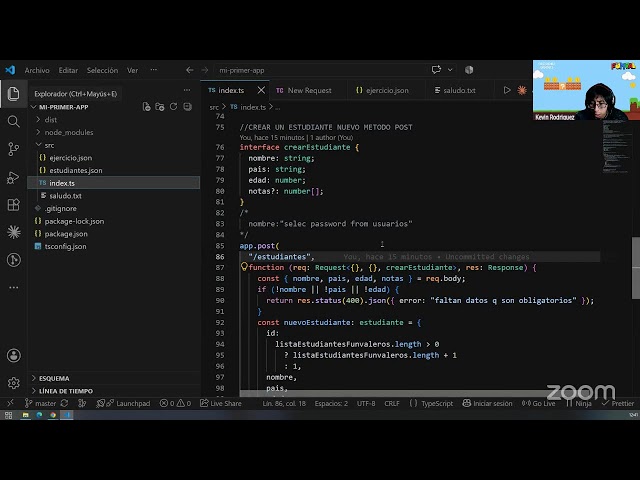Click Lín. 86, col. 18 cursor position
The width and height of the screenshot is (640, 480).
point(284,403)
